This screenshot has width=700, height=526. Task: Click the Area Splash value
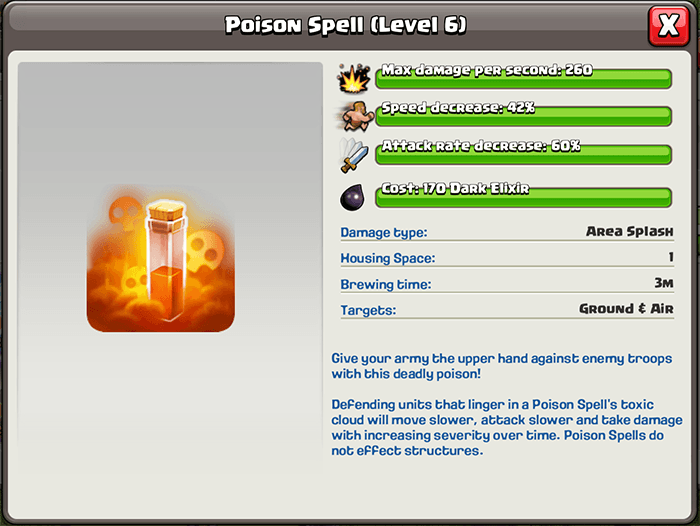coord(629,231)
